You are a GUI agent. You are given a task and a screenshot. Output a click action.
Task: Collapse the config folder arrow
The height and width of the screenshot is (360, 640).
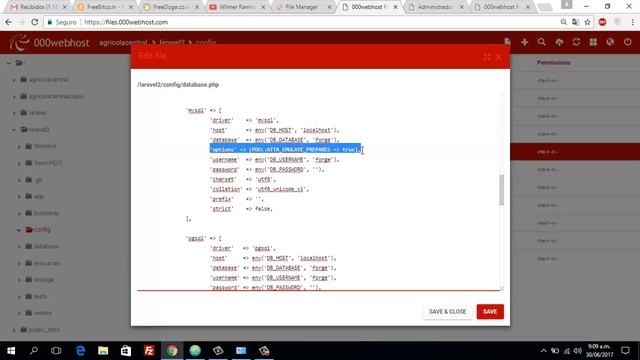click(19, 230)
